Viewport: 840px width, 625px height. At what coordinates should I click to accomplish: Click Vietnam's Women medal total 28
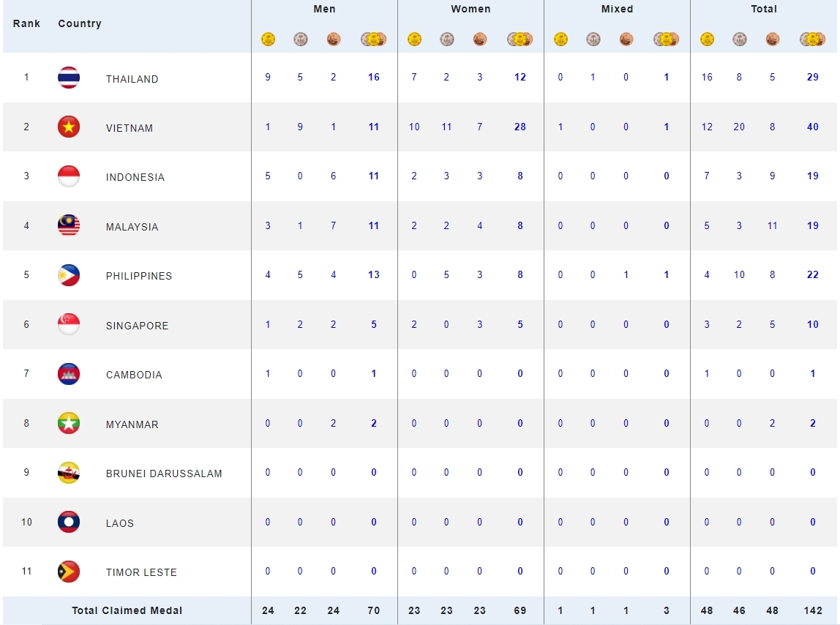coord(520,127)
